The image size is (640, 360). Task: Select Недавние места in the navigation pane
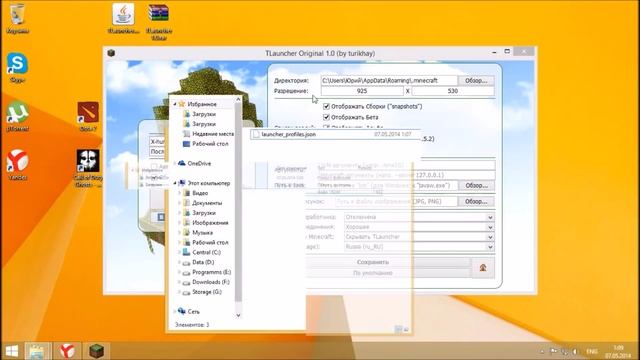(213, 134)
